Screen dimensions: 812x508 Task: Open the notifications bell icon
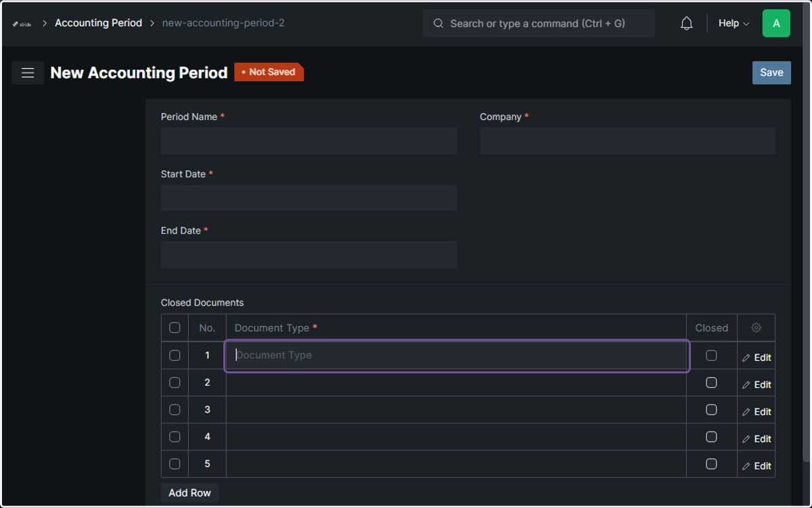(x=686, y=24)
